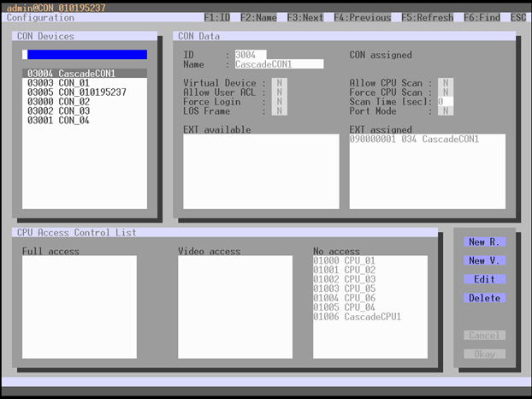
Task: Select 01005 CPU_04 in No access
Action: point(370,307)
